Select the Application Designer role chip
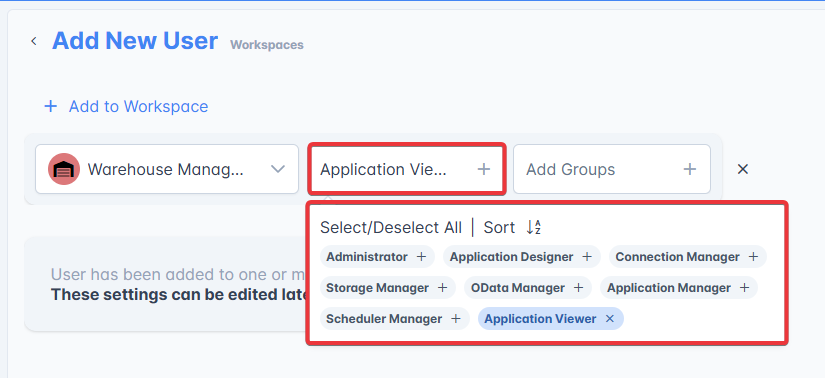The image size is (825, 378). click(x=521, y=257)
